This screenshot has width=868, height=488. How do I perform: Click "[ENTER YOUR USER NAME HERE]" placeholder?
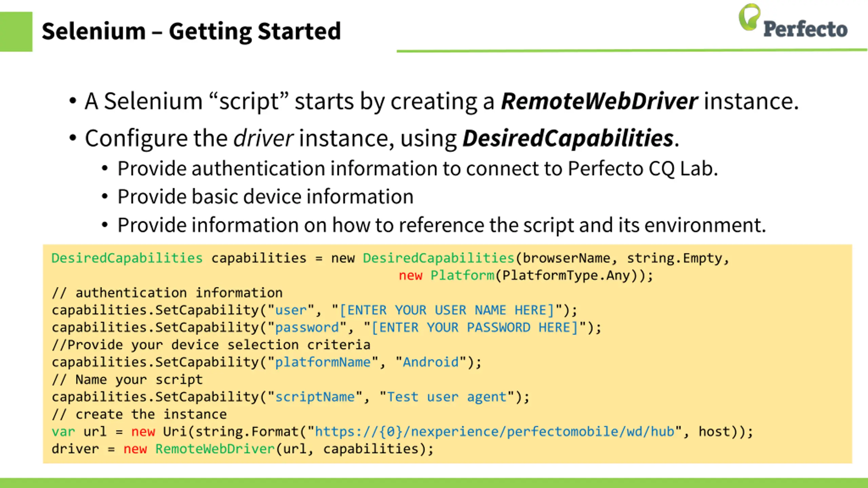coord(447,310)
